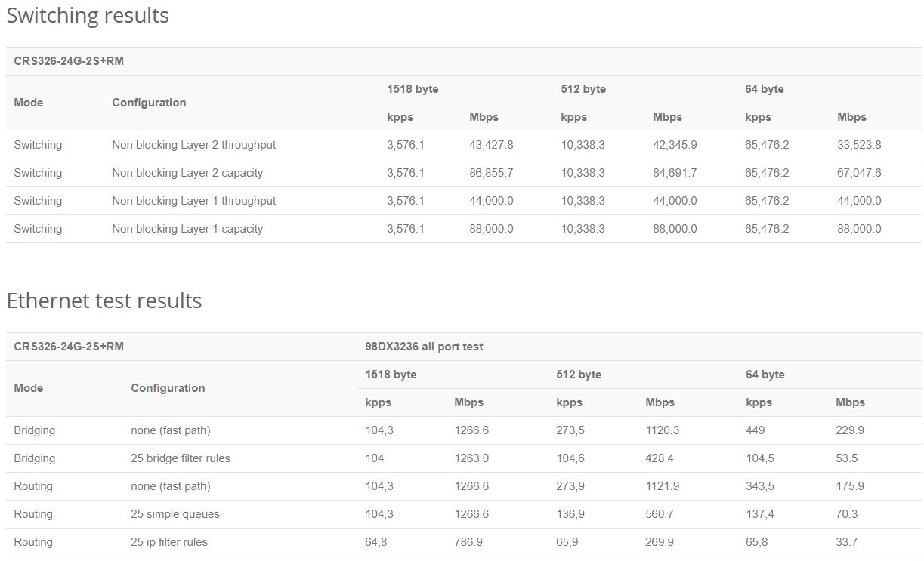Click the 65,9 kpps value
924x561 pixels.
[x=567, y=542]
